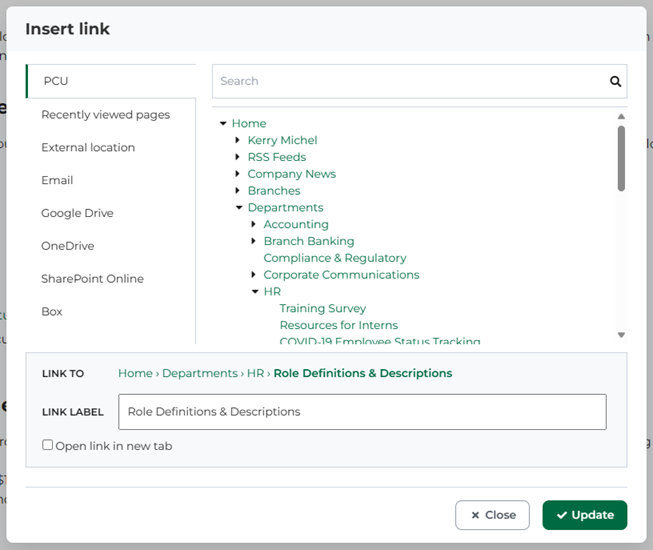Pick Company News tree page

(x=292, y=174)
